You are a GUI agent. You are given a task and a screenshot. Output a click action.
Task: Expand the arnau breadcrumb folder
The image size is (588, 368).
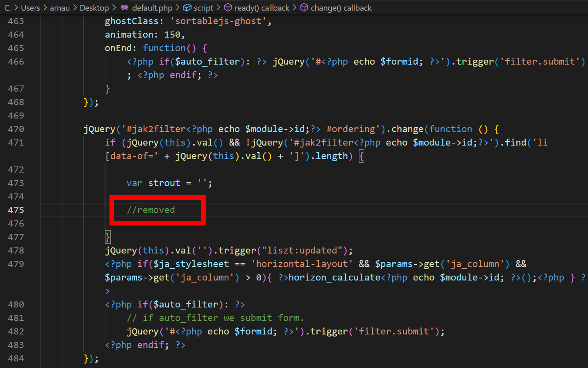60,8
